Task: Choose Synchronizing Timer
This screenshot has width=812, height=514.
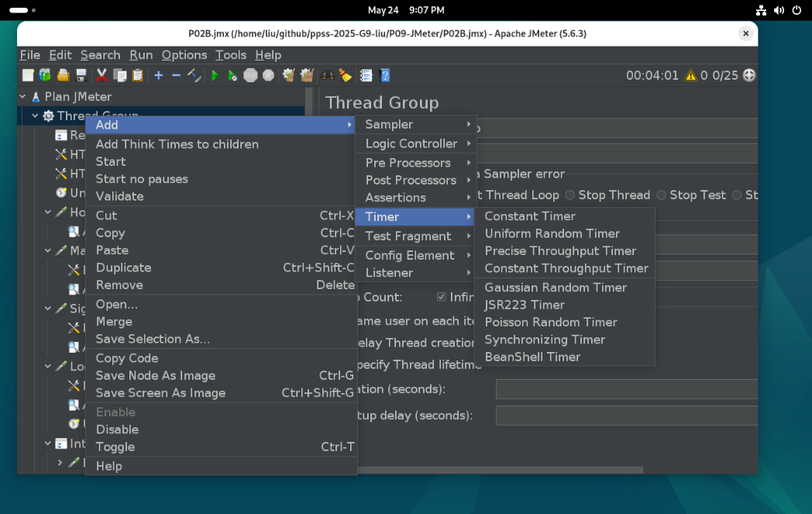Action: click(x=565, y=340)
